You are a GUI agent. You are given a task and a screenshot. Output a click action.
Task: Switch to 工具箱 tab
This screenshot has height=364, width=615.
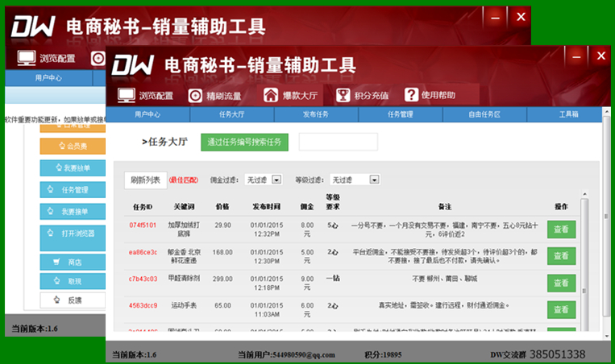[x=565, y=114]
